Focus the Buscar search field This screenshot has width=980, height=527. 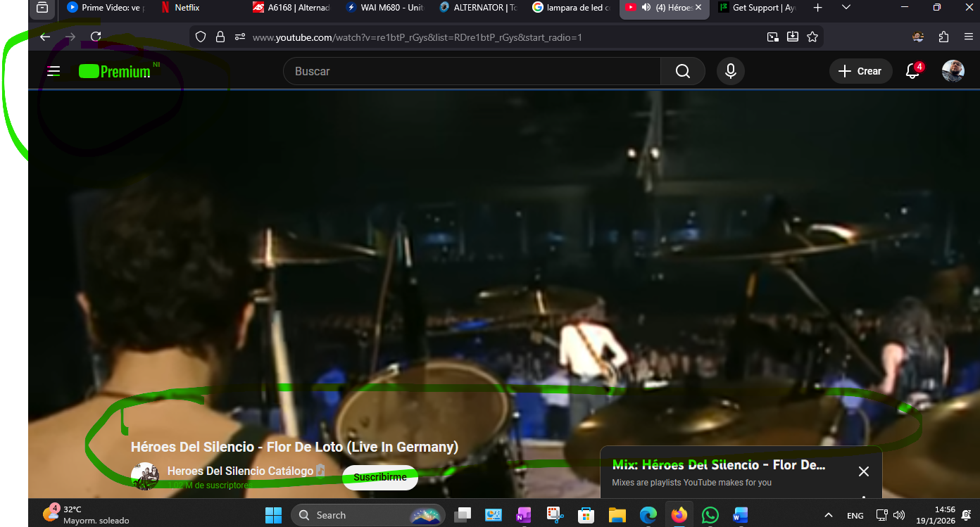coord(472,71)
